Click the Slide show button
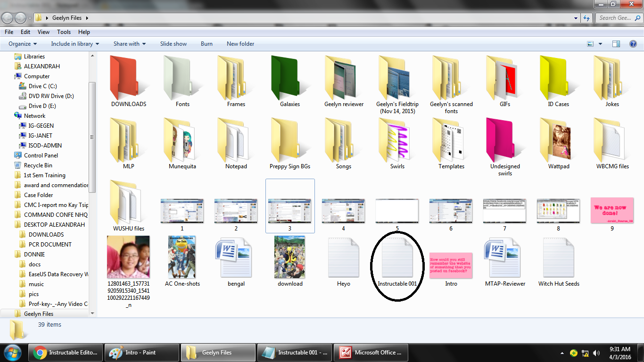This screenshot has height=362, width=644. 173,44
